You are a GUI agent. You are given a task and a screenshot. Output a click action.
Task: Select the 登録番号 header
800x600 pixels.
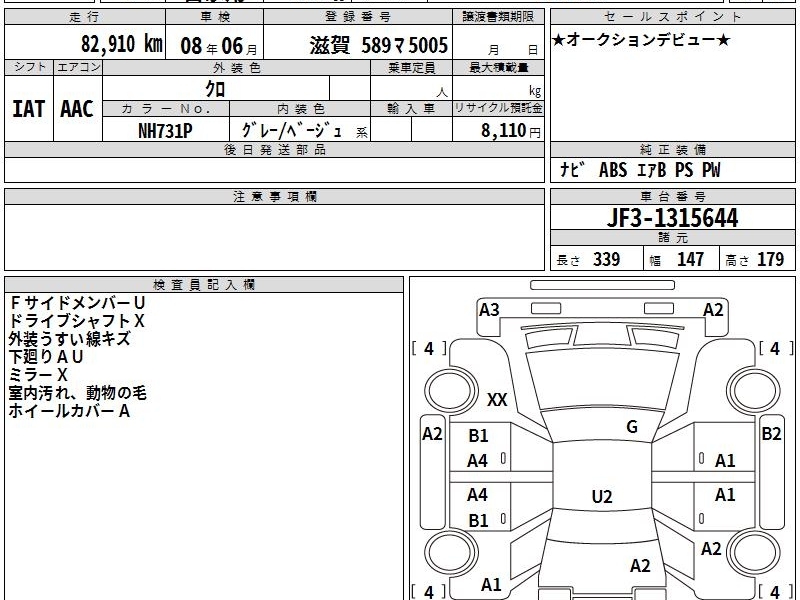[358, 17]
